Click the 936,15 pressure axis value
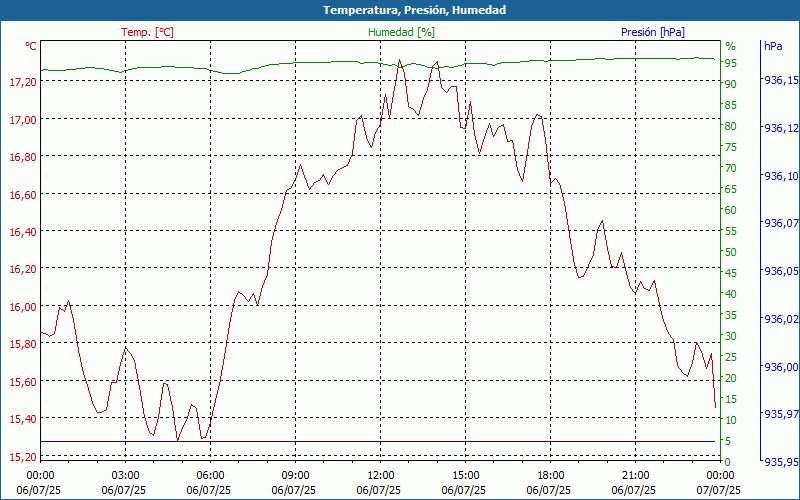 [x=781, y=80]
